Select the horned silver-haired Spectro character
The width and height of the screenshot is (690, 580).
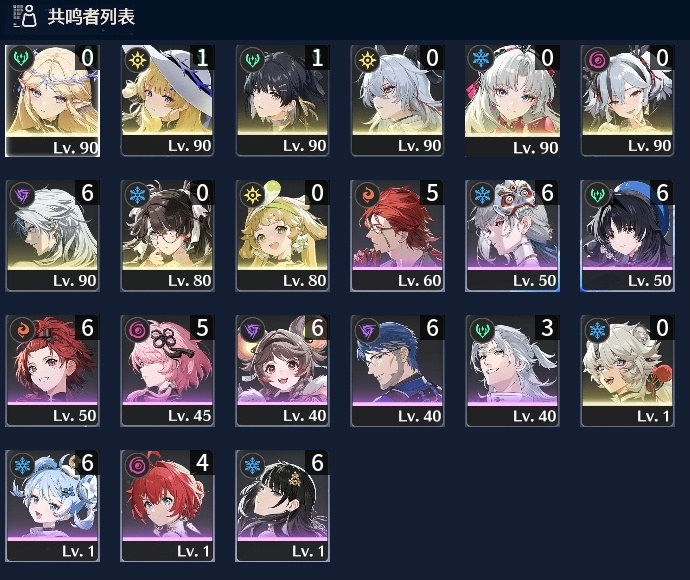397,100
